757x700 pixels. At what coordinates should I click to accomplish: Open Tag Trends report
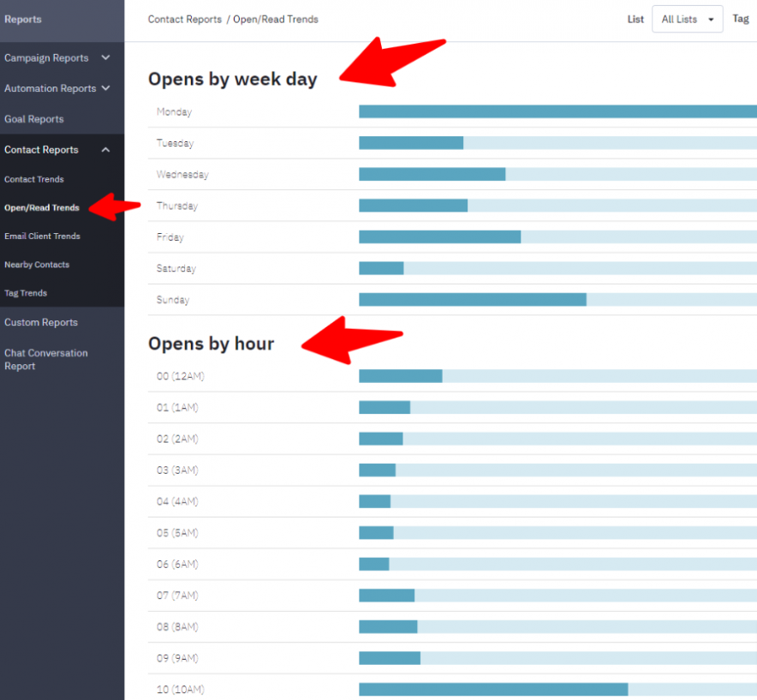click(x=26, y=293)
